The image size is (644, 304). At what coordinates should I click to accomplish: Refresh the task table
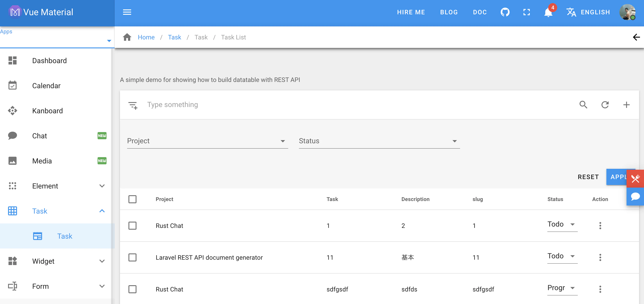coord(605,105)
